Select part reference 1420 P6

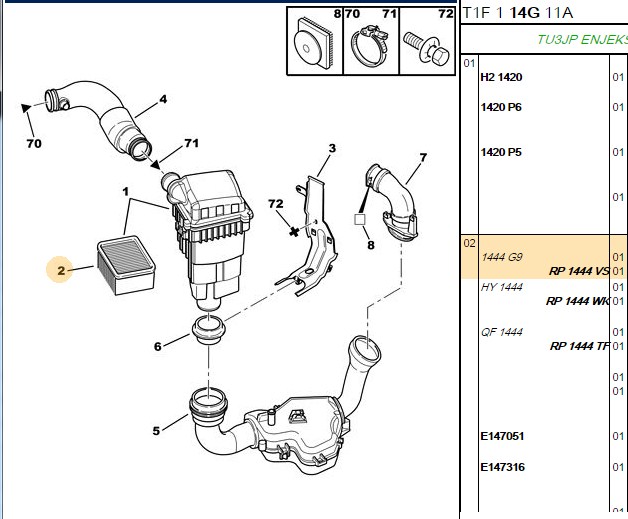pyautogui.click(x=501, y=107)
